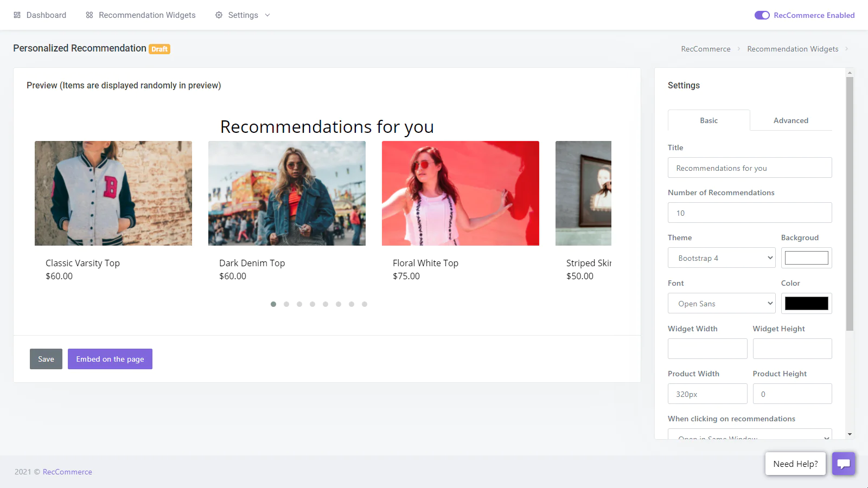
Task: Click the Dashboard grid icon
Action: [17, 15]
